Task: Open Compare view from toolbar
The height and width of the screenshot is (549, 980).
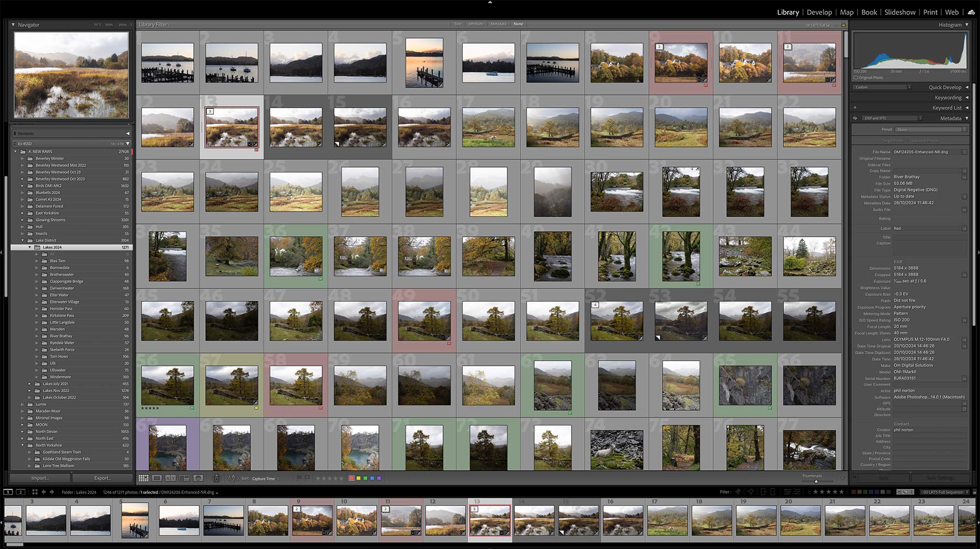Action: pos(170,478)
